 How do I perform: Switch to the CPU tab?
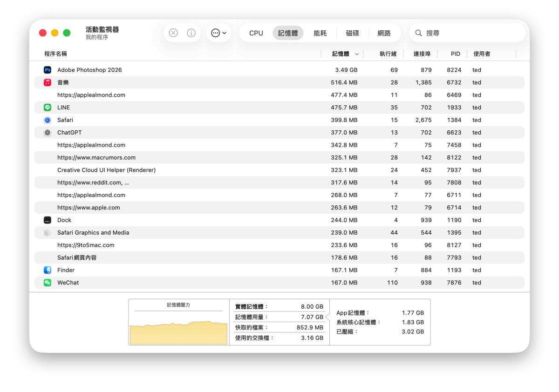[256, 33]
